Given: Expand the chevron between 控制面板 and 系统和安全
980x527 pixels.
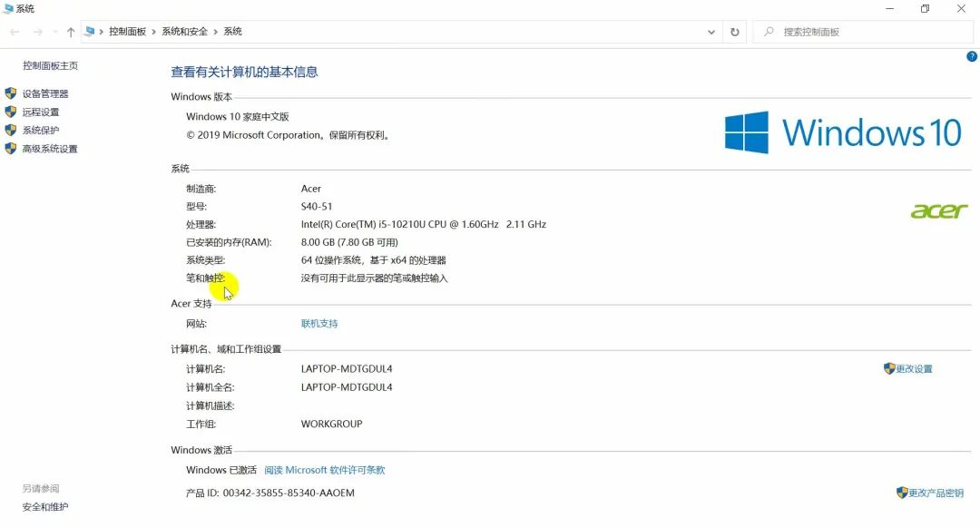Looking at the screenshot, I should point(153,31).
